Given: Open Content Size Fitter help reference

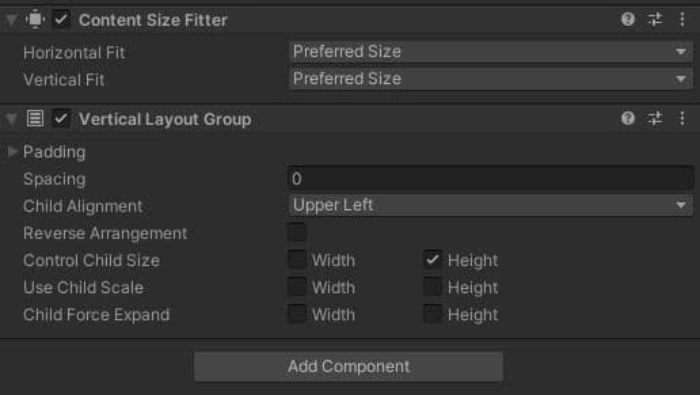Looking at the screenshot, I should [x=628, y=19].
